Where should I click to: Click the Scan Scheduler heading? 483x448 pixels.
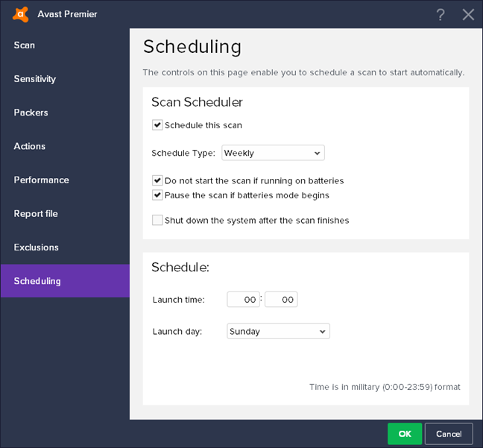[197, 102]
